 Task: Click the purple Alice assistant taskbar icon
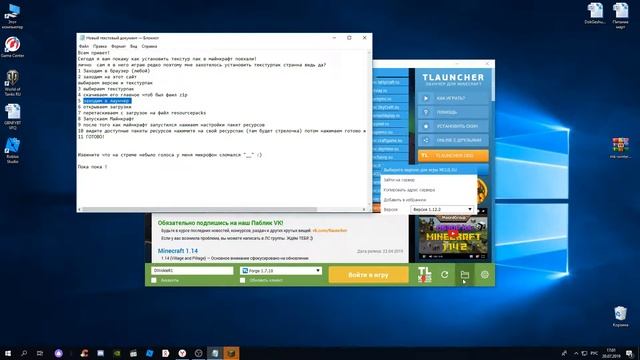tap(59, 353)
